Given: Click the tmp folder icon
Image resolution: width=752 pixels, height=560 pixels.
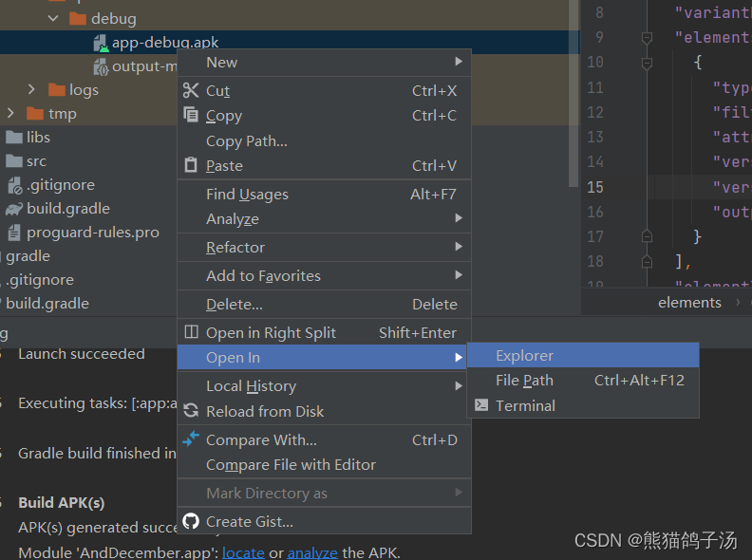Looking at the screenshot, I should pos(35,114).
